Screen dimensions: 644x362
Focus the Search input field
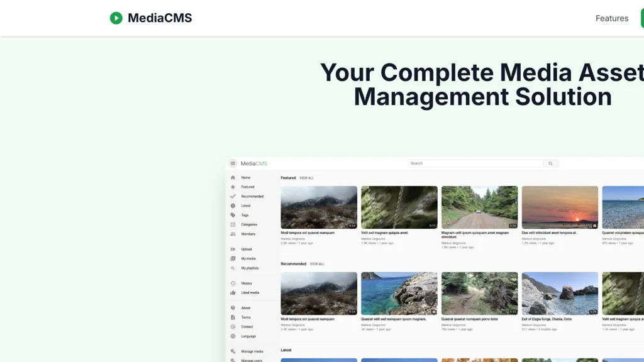click(475, 163)
